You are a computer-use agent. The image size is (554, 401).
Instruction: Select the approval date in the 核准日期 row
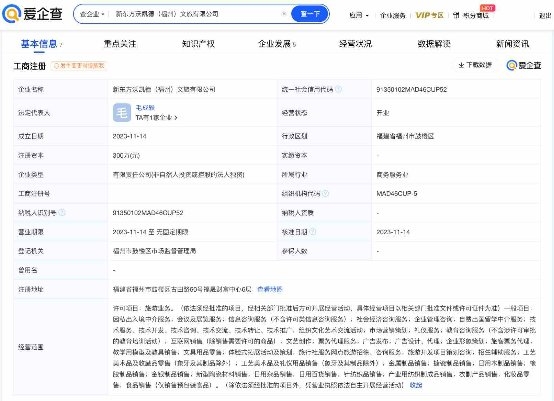coord(393,232)
